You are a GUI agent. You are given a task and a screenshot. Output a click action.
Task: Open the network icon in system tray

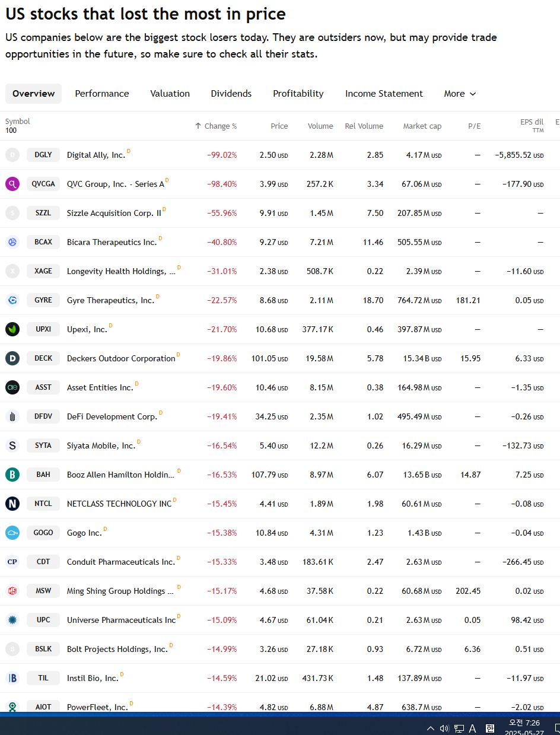point(459,728)
